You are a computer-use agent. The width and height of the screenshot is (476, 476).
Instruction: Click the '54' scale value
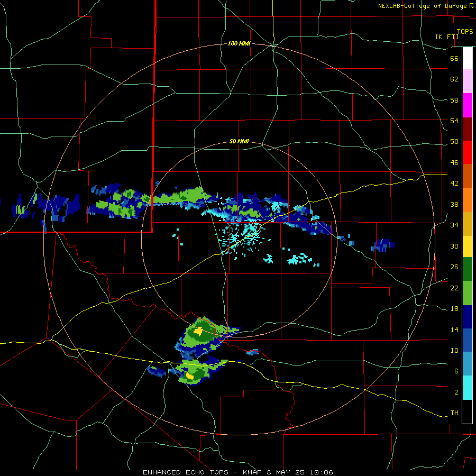click(x=454, y=121)
